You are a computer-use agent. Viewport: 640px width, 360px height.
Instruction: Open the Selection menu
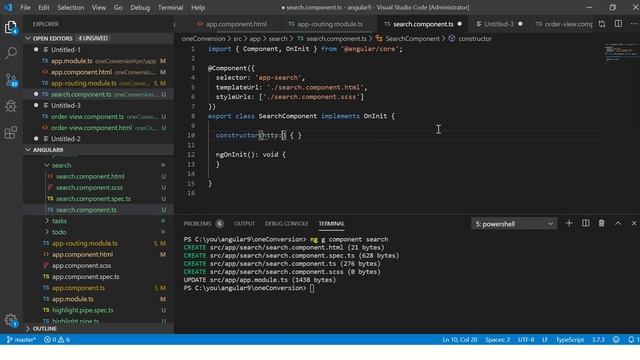[71, 7]
